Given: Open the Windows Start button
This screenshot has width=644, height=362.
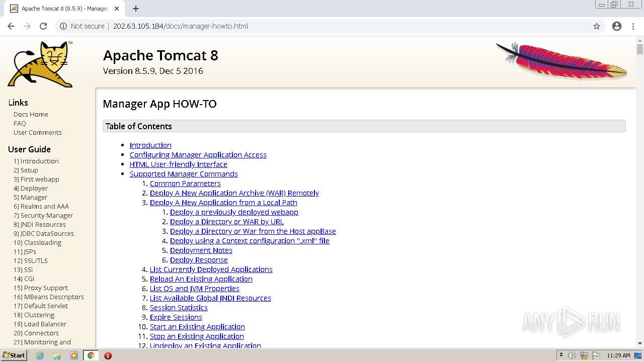Looking at the screenshot, I should pos(14,355).
